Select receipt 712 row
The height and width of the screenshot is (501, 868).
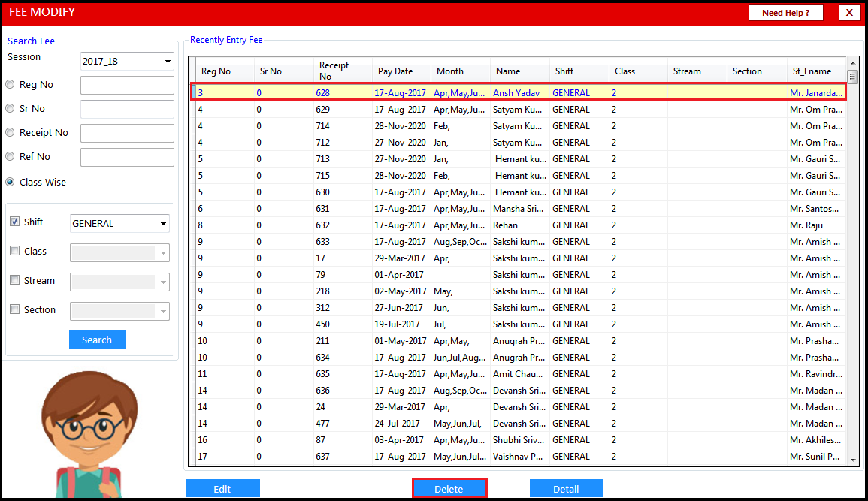[519, 143]
